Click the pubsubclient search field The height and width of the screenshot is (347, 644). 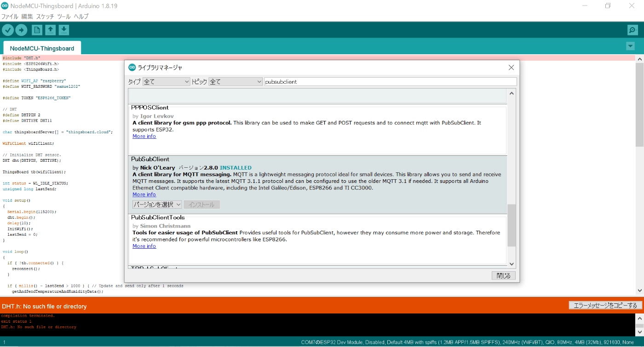click(x=391, y=81)
